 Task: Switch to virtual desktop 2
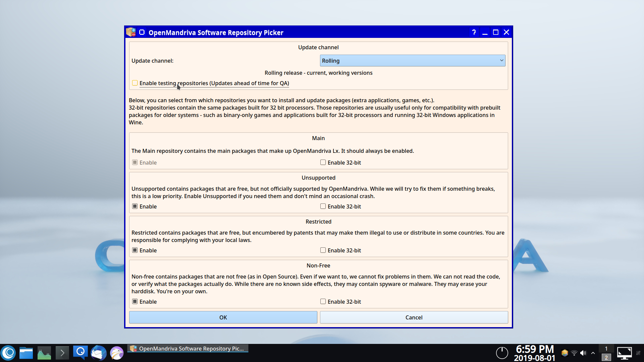coord(606,358)
